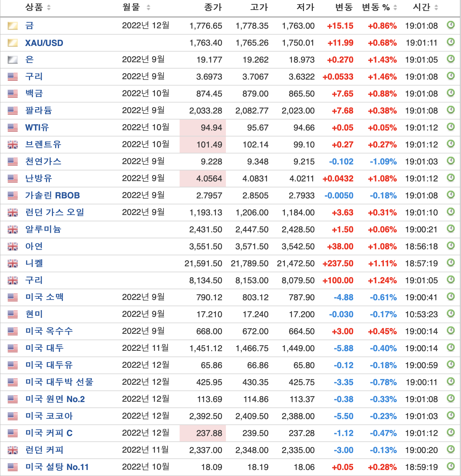
Task: Open the 니켈 link
Action: [x=34, y=263]
